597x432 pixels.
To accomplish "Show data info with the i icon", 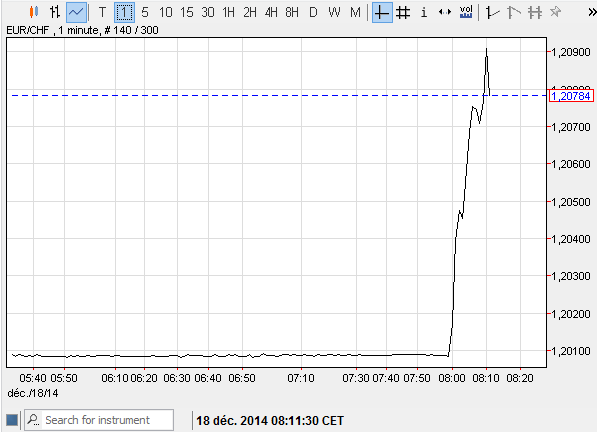I will pos(424,13).
